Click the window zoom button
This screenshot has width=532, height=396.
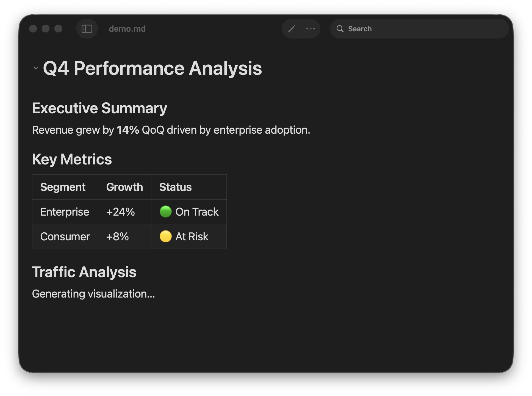pyautogui.click(x=58, y=29)
